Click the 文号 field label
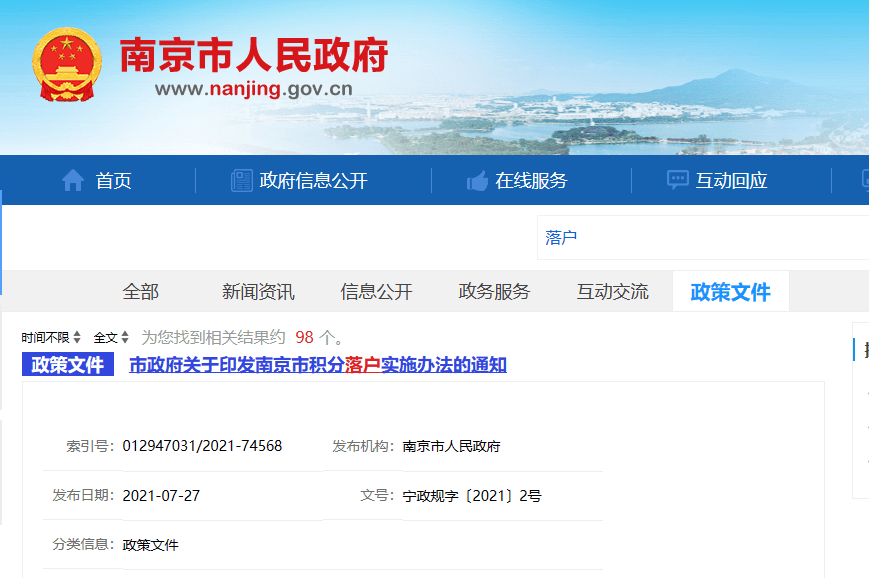 point(377,495)
